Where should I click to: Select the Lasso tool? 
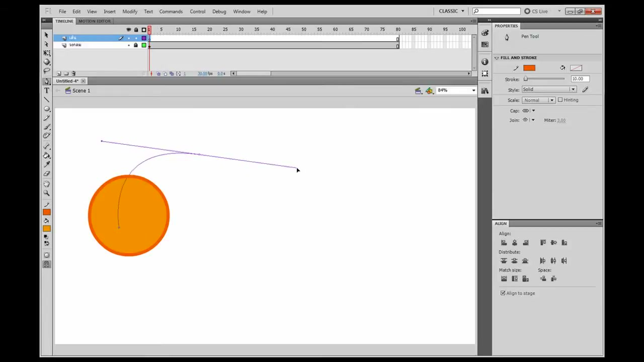click(x=46, y=71)
